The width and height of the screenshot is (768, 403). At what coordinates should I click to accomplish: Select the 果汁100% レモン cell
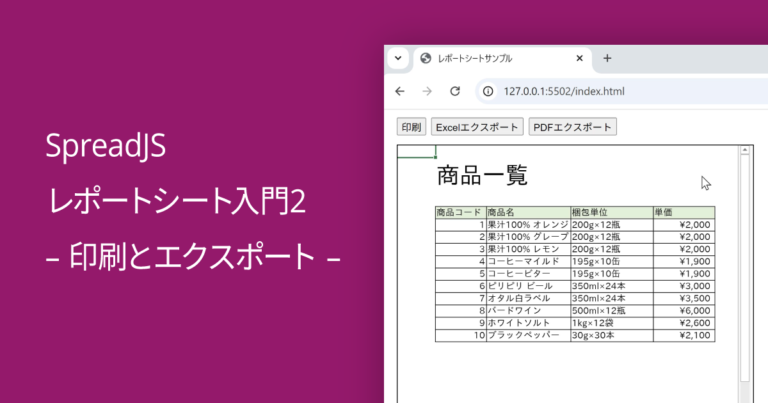coord(528,249)
